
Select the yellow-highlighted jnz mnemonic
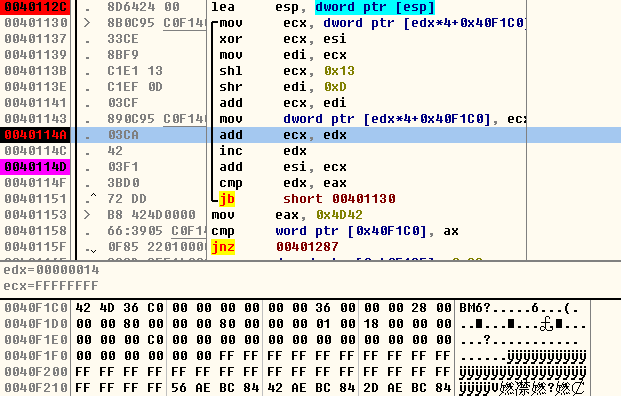coord(223,247)
